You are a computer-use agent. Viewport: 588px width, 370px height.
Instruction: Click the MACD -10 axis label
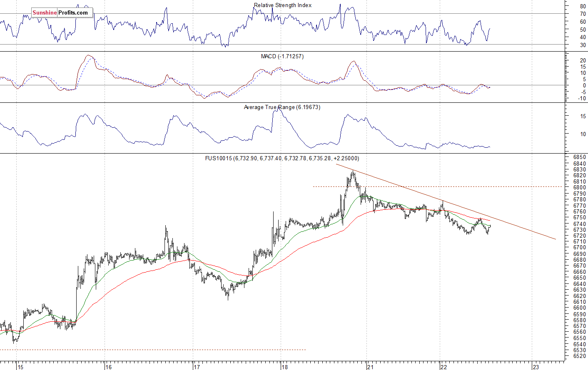point(582,99)
